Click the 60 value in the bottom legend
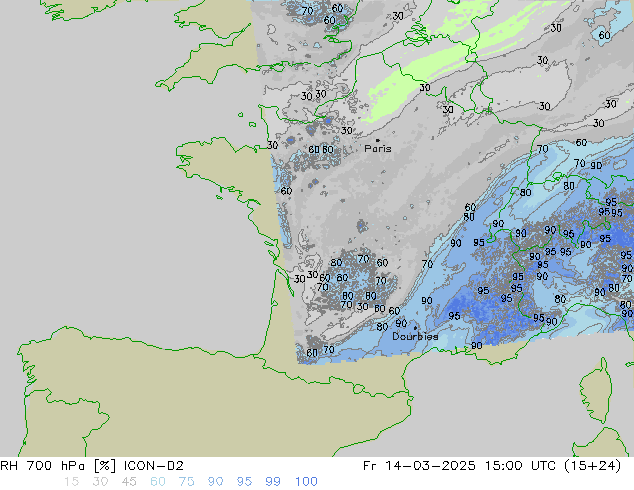 tap(158, 482)
